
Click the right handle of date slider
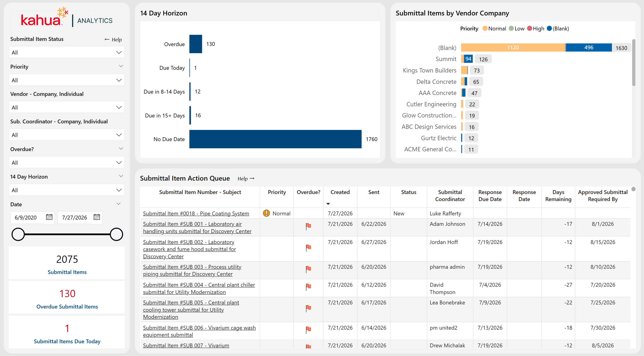tap(116, 234)
